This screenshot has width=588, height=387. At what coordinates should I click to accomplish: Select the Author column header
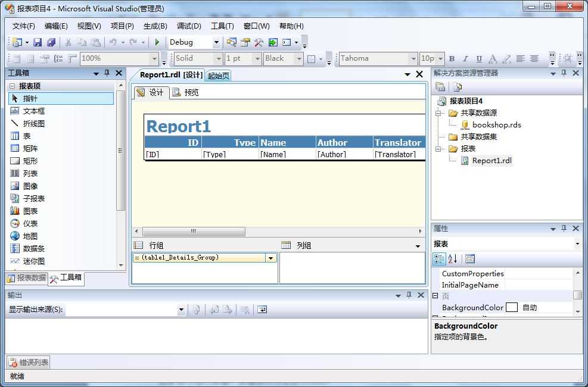[x=344, y=142]
